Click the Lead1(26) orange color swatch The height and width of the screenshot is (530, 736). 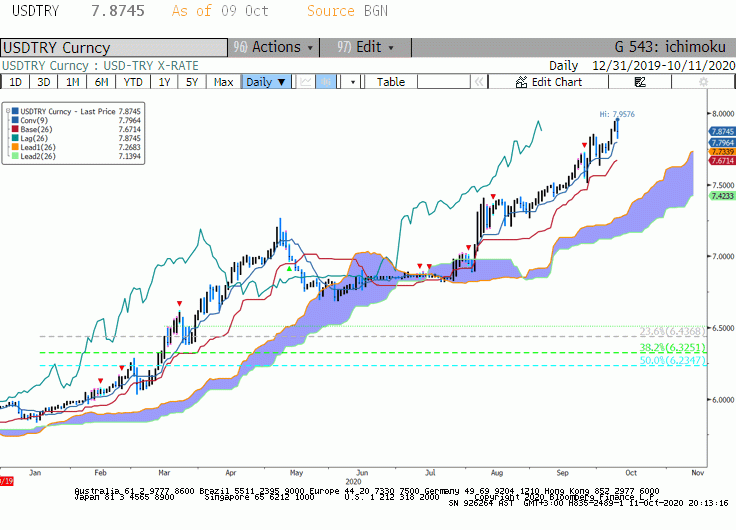(x=15, y=147)
